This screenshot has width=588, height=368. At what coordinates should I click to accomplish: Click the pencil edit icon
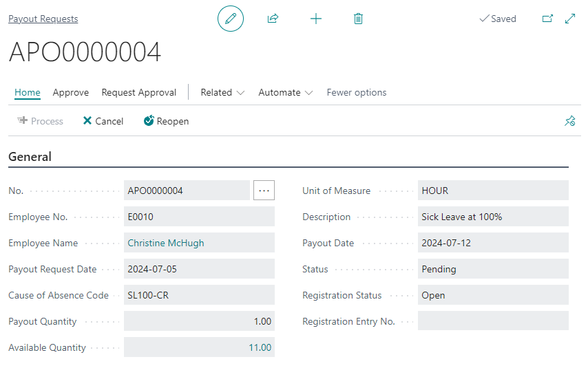click(x=231, y=19)
